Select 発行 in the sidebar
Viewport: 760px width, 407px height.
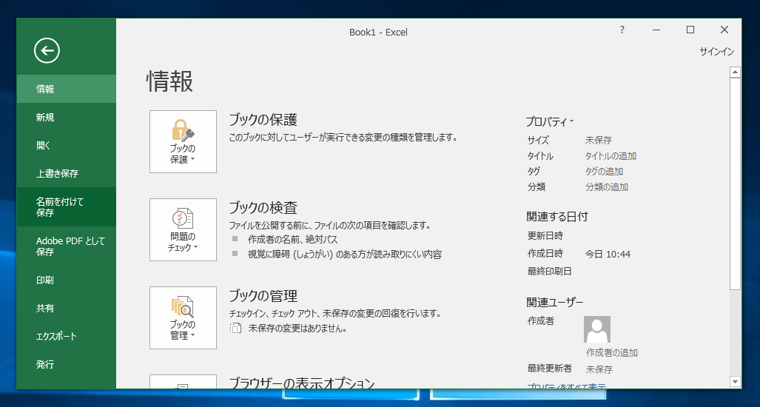pos(66,364)
